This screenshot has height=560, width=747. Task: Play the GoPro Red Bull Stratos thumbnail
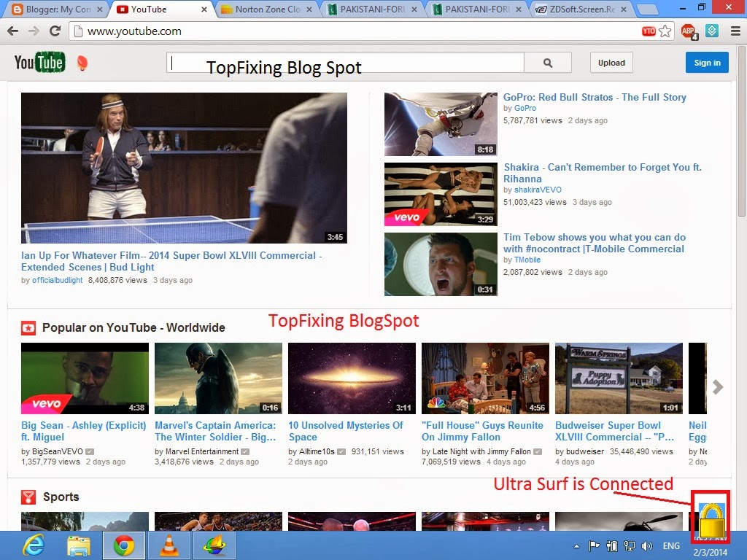(441, 124)
